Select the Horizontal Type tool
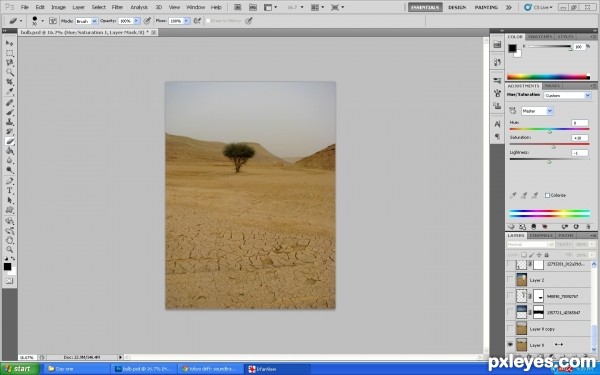Viewport: 600px width, 375px height. pos(10,191)
